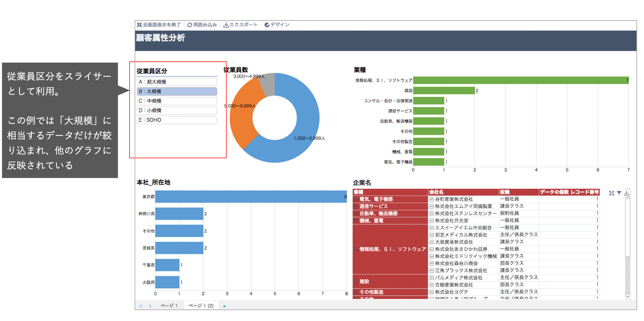Collapse the 建設 industry group

[x=356, y=281]
